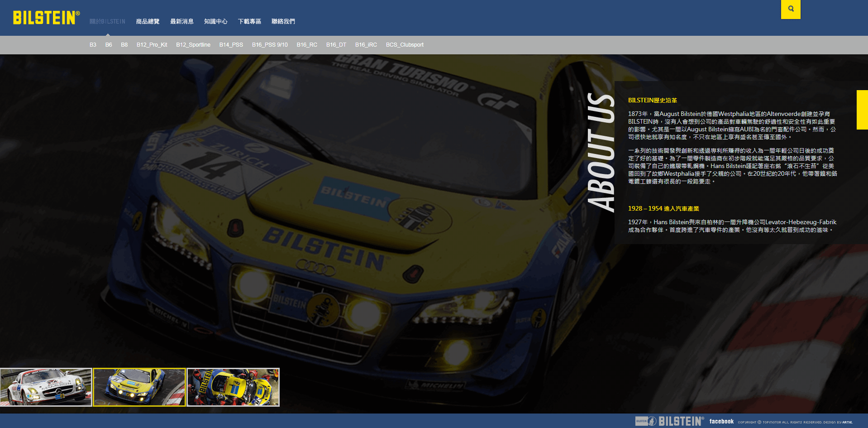Open the B16_iRC submenu link

pos(366,45)
